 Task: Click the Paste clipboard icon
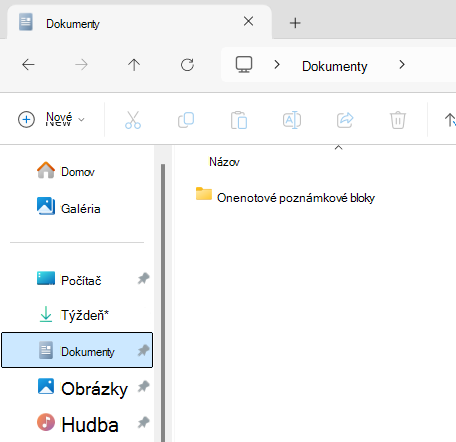pos(239,120)
